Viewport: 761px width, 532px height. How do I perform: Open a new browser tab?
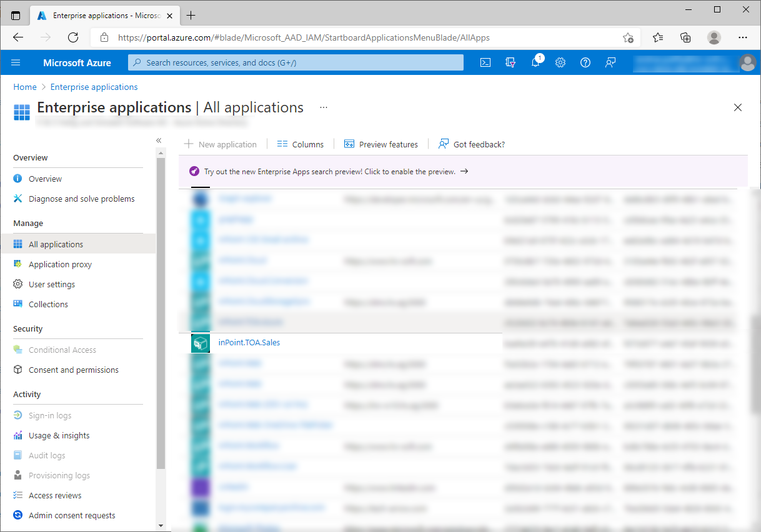191,15
